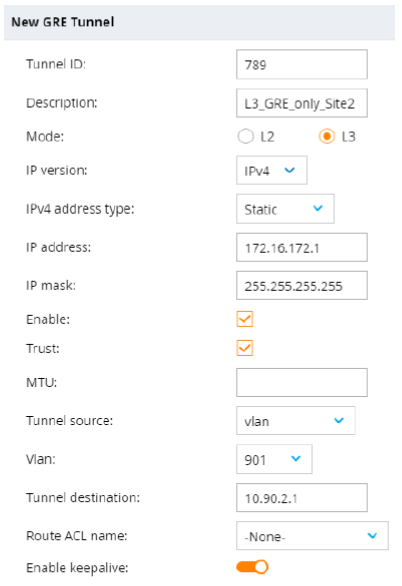Open the Tunnel source vlan dropdown
402x586 pixels.
click(x=296, y=420)
